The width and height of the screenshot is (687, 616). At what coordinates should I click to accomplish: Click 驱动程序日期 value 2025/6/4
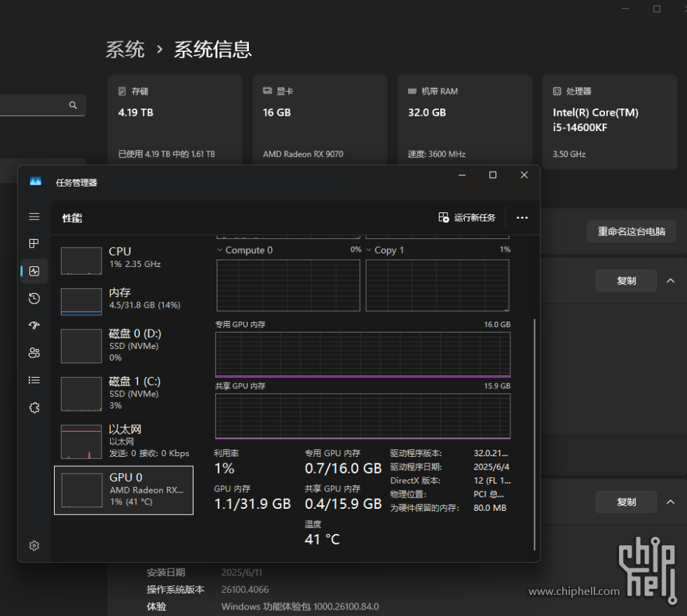(491, 467)
